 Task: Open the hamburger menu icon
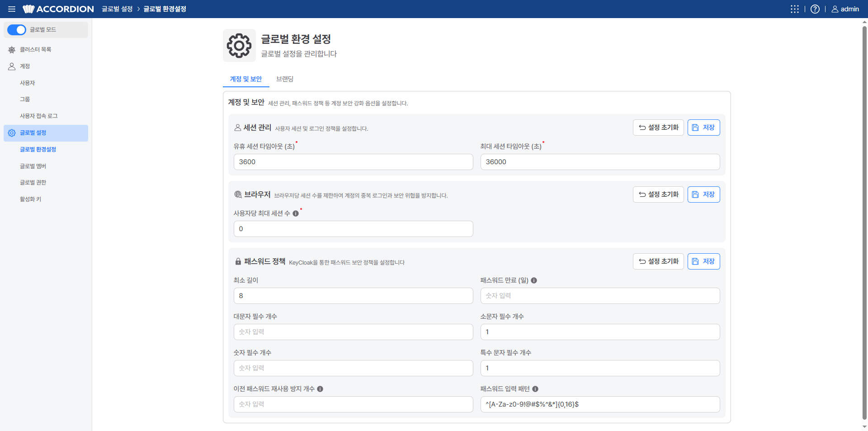(x=12, y=9)
